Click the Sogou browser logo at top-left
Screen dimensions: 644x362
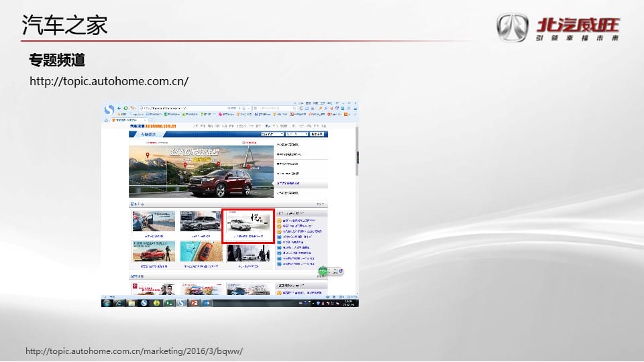(109, 109)
